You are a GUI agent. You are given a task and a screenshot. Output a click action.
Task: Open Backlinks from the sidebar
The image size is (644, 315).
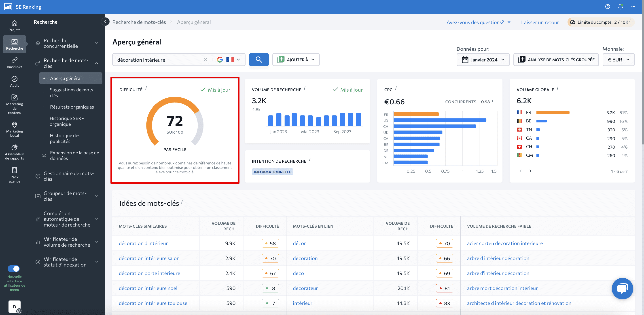click(x=15, y=63)
